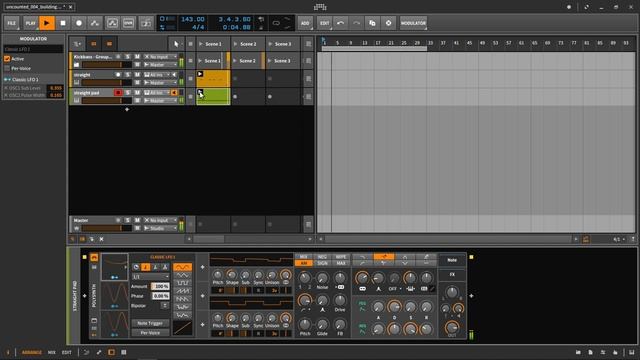
Task: Toggle the Bipolar switch
Action: [164, 305]
